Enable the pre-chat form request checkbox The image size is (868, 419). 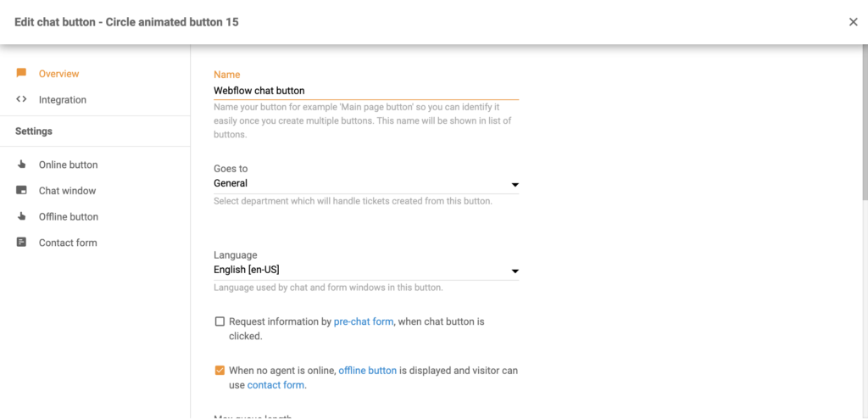[x=220, y=321]
